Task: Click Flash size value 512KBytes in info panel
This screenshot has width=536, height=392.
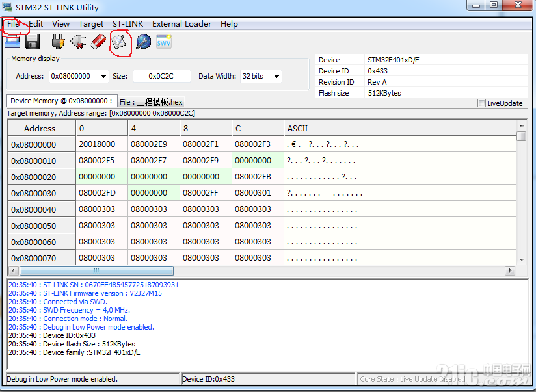Action: click(384, 93)
